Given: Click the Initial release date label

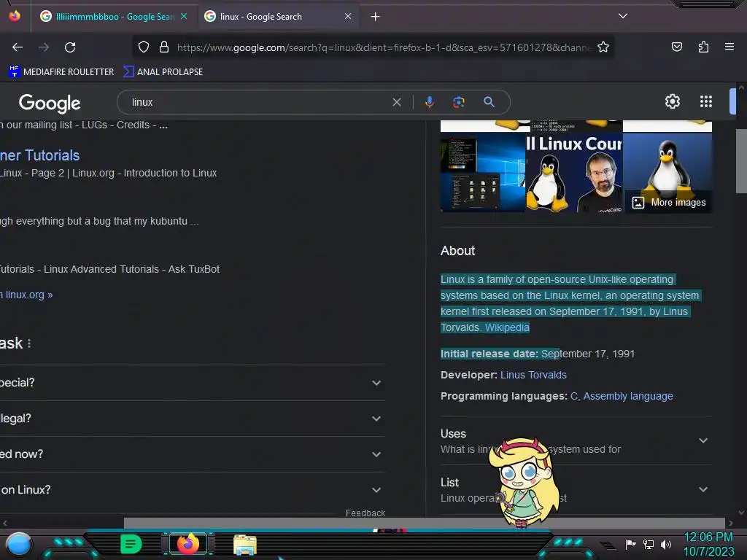Looking at the screenshot, I should [489, 354].
